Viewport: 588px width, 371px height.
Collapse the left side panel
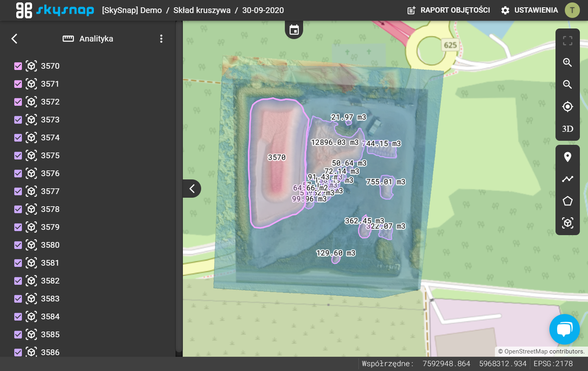tap(192, 188)
